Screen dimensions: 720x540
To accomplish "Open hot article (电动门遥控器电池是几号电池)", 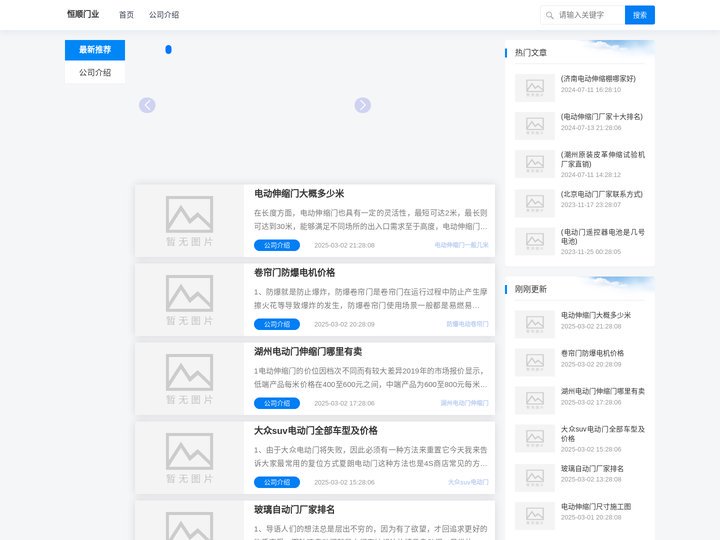I will (x=602, y=236).
